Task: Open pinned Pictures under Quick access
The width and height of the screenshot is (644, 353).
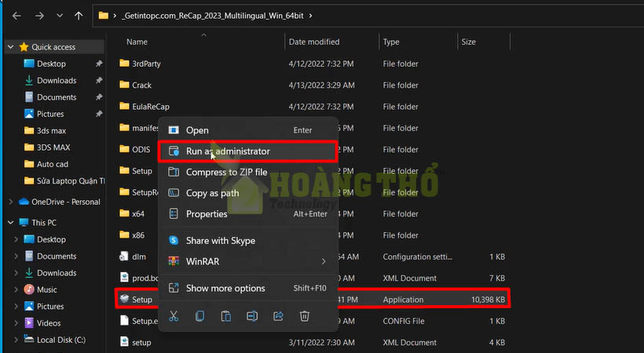Action: point(50,114)
